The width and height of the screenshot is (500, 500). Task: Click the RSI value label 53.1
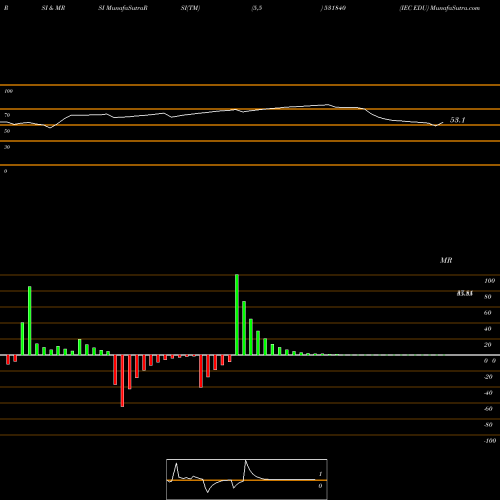coord(457,120)
